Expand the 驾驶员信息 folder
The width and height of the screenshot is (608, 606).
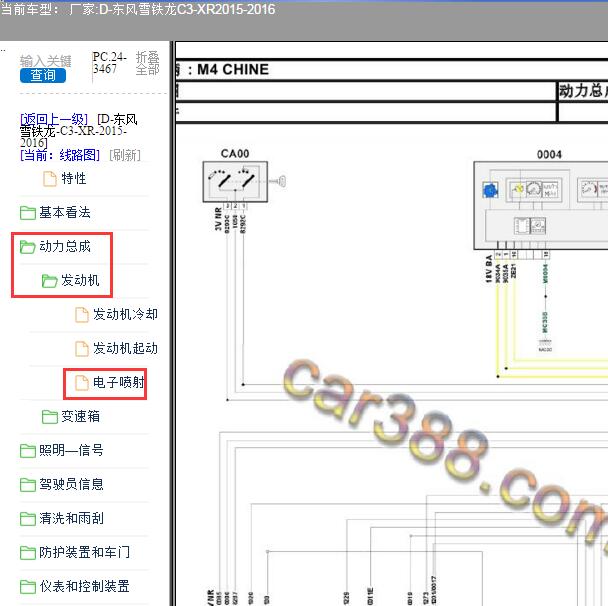pyautogui.click(x=71, y=484)
